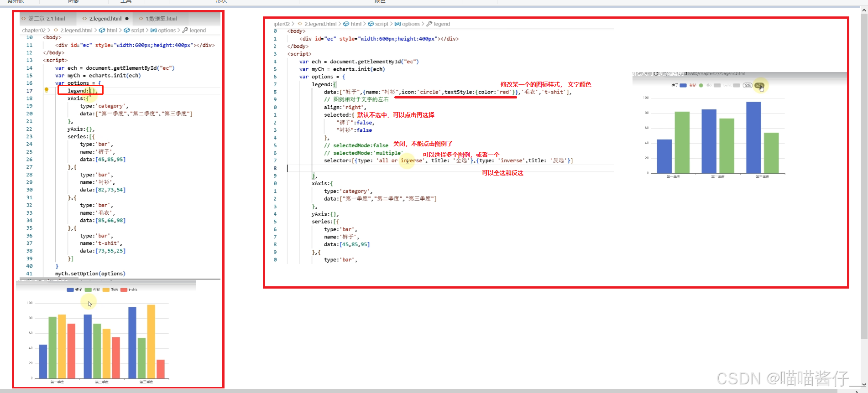Toggle the t-shit legend item in the bottom-left chart
This screenshot has width=868, height=393.
pos(129,290)
